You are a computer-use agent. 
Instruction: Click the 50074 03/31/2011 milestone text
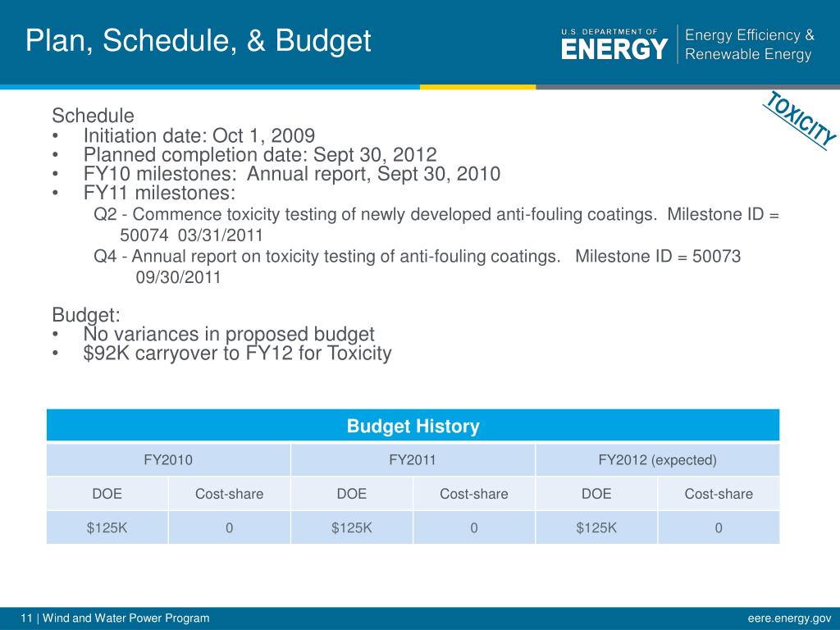[x=191, y=235]
